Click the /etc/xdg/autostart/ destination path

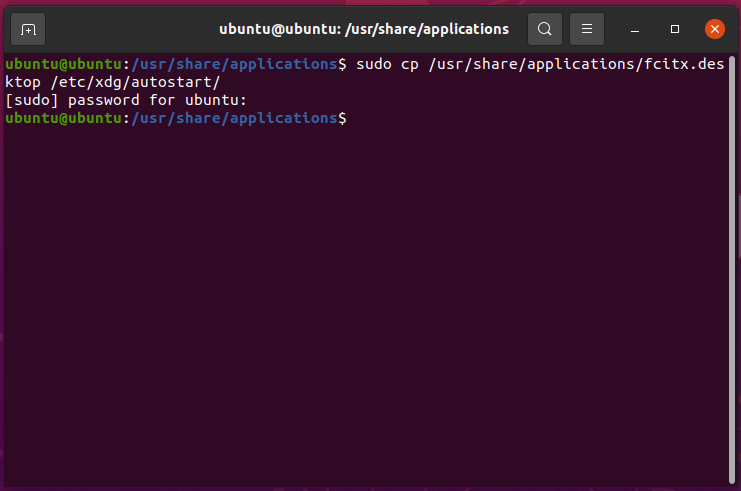point(136,82)
